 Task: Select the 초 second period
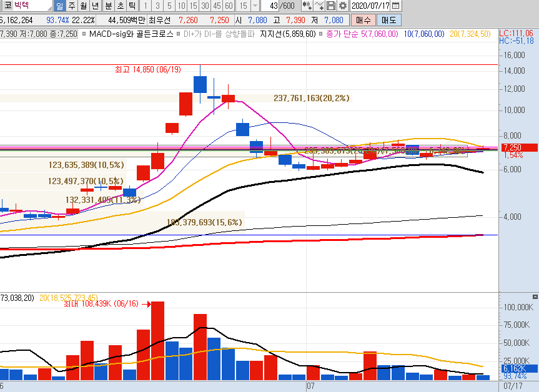(121, 6)
